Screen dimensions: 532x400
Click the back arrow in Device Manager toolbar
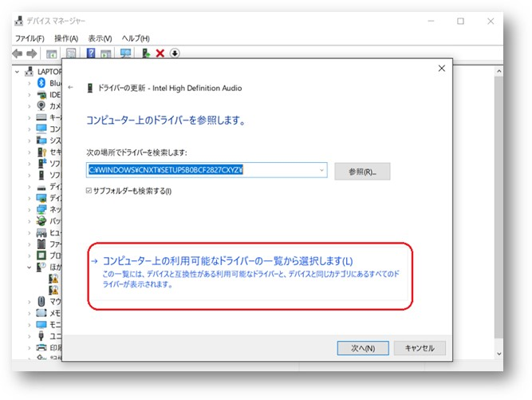(17, 53)
